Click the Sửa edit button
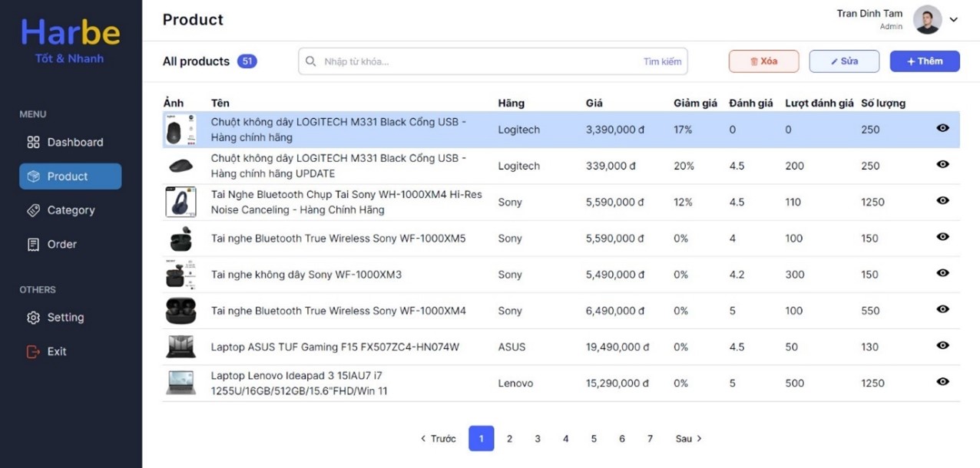Viewport: 980px width, 468px height. click(x=844, y=61)
